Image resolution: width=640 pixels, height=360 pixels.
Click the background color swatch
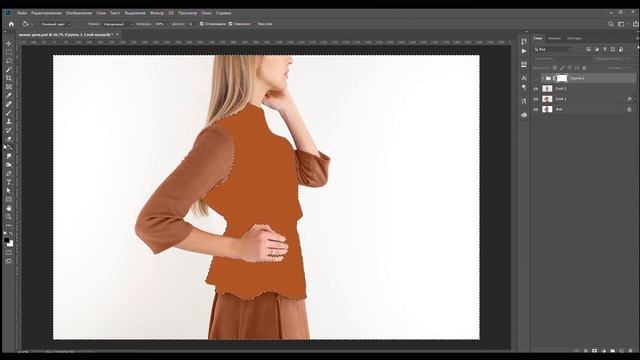11,244
